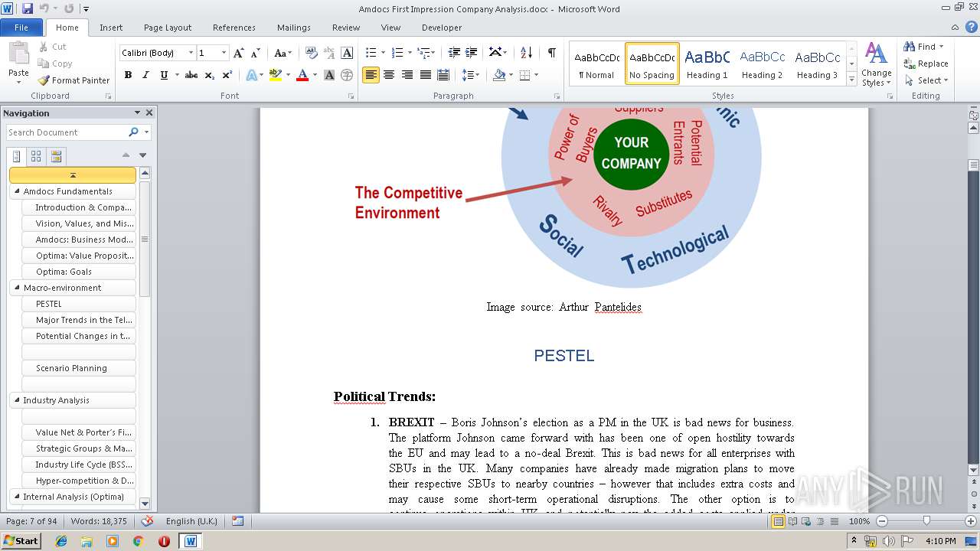Toggle Italic formatting

(x=145, y=75)
